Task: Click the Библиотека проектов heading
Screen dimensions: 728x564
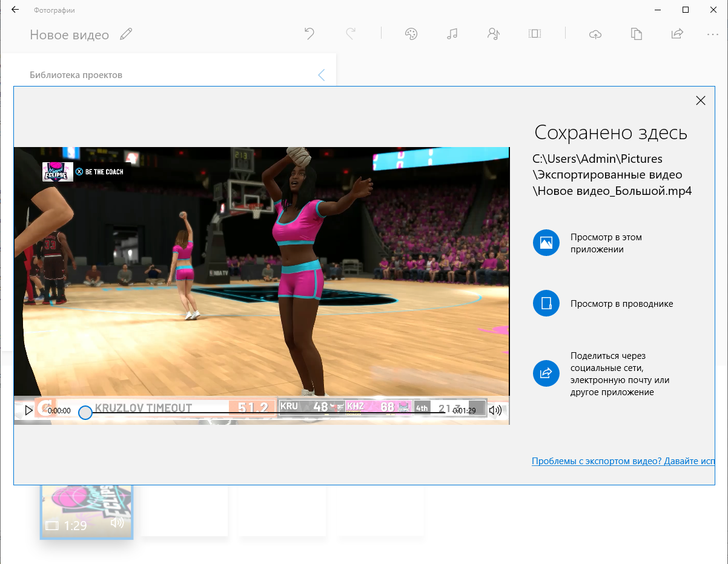Action: tap(76, 75)
